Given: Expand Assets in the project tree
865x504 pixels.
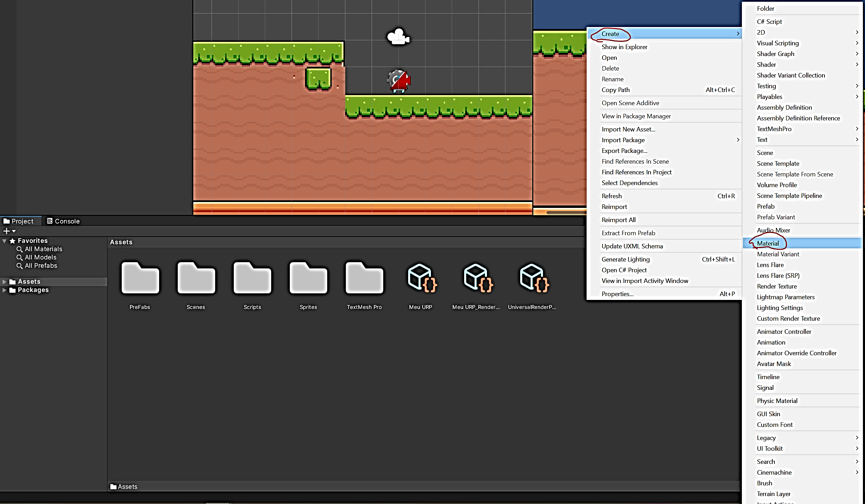Looking at the screenshot, I should 4,281.
